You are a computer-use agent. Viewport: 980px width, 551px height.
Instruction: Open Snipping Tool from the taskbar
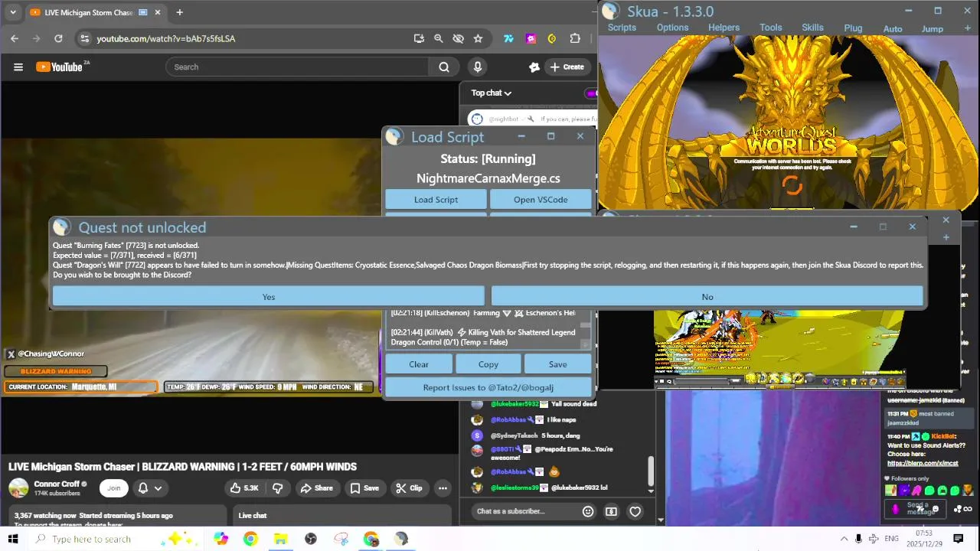pos(341,539)
